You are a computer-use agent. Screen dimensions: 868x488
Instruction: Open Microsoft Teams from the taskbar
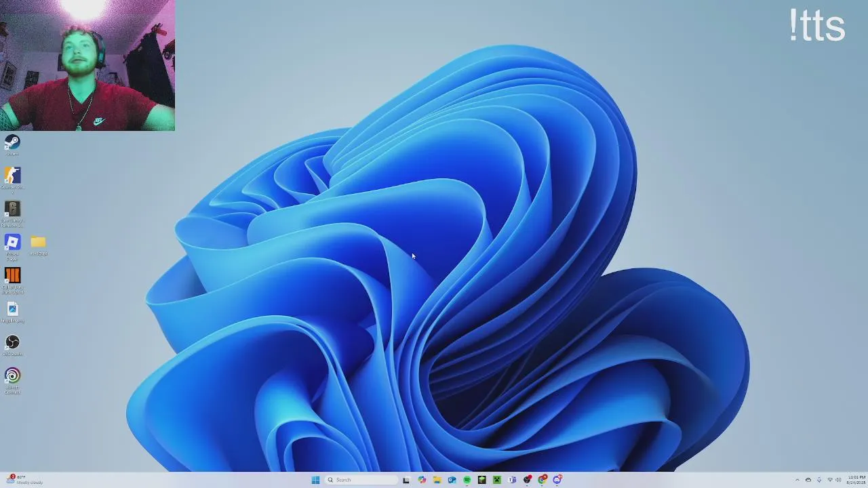512,480
